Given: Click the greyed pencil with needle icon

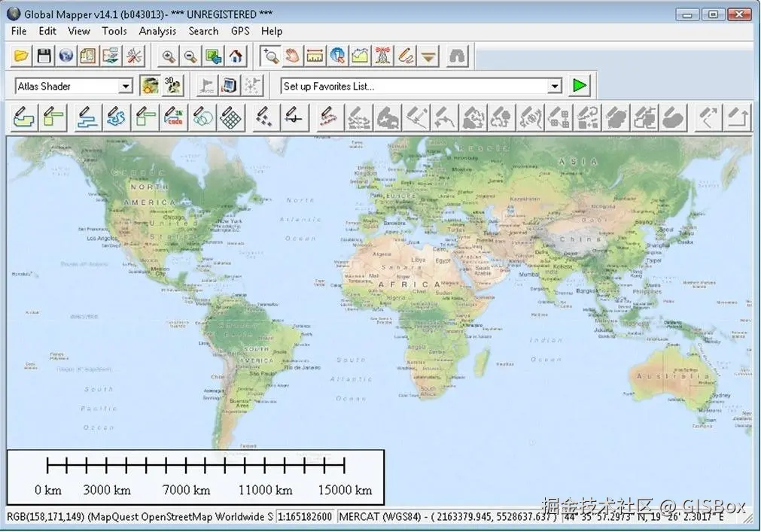Looking at the screenshot, I should pos(416,118).
